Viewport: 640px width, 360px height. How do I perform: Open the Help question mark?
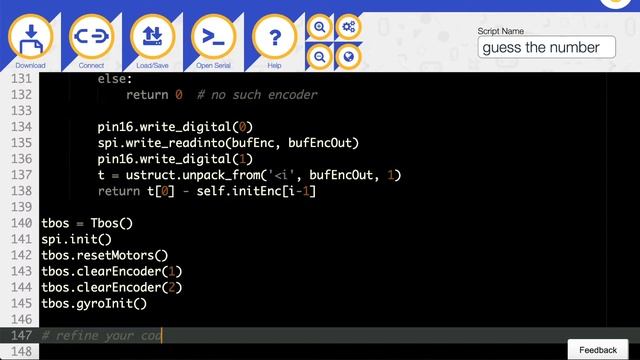click(x=275, y=38)
